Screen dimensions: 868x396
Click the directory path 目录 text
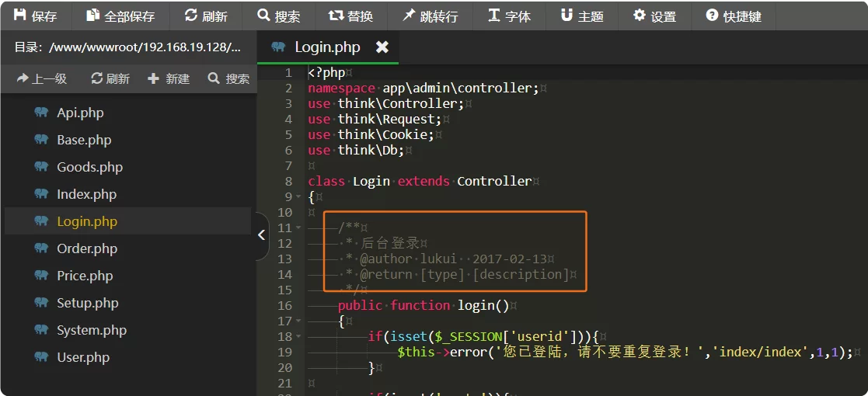click(x=128, y=47)
